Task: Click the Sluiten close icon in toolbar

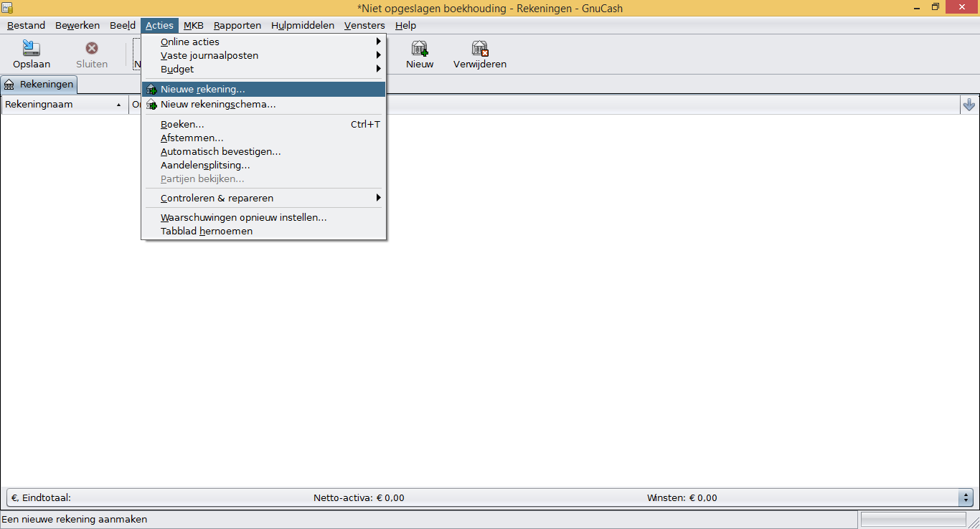Action: tap(92, 48)
